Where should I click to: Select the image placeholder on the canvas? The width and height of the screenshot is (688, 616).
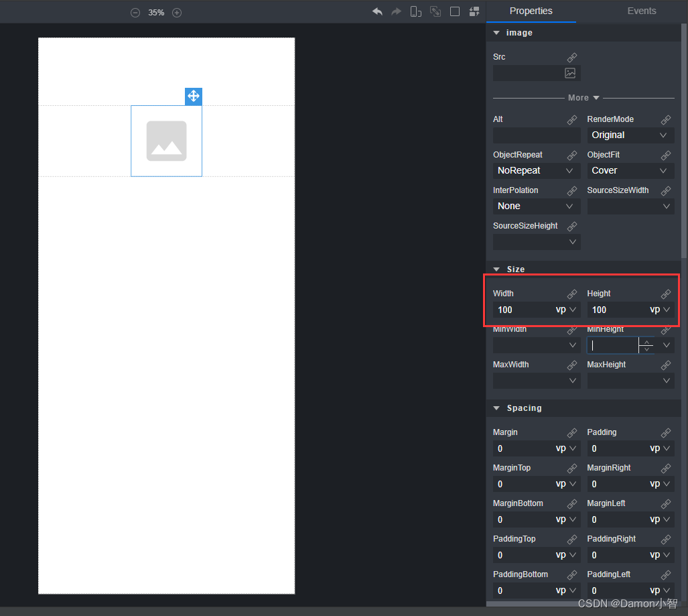(166, 141)
